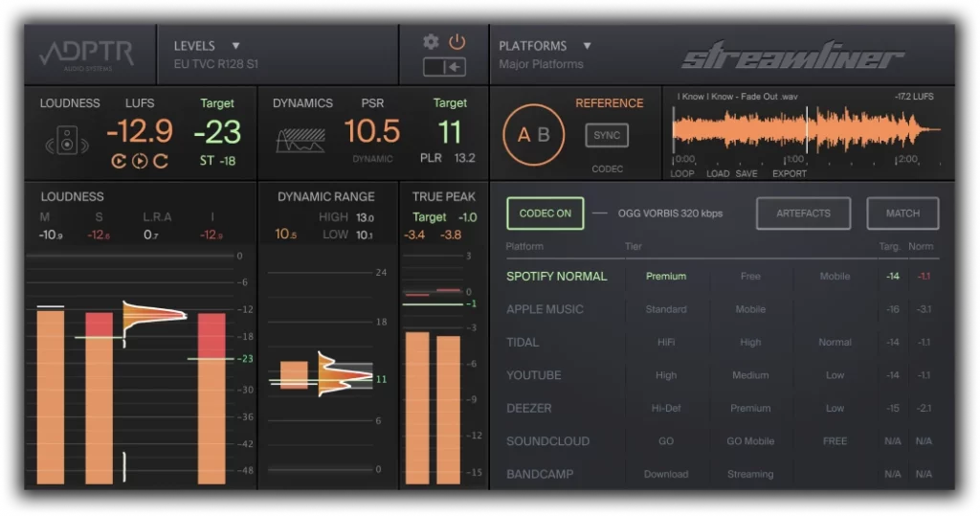Click the 10.5 PSR readout

pyautogui.click(x=372, y=131)
